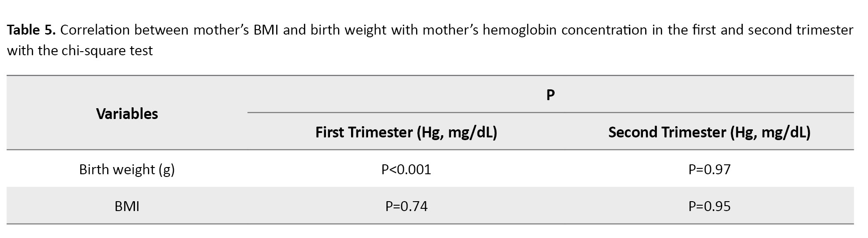The image size is (868, 238).
Task: Click the 'BMI' row label
Action: coord(127,206)
